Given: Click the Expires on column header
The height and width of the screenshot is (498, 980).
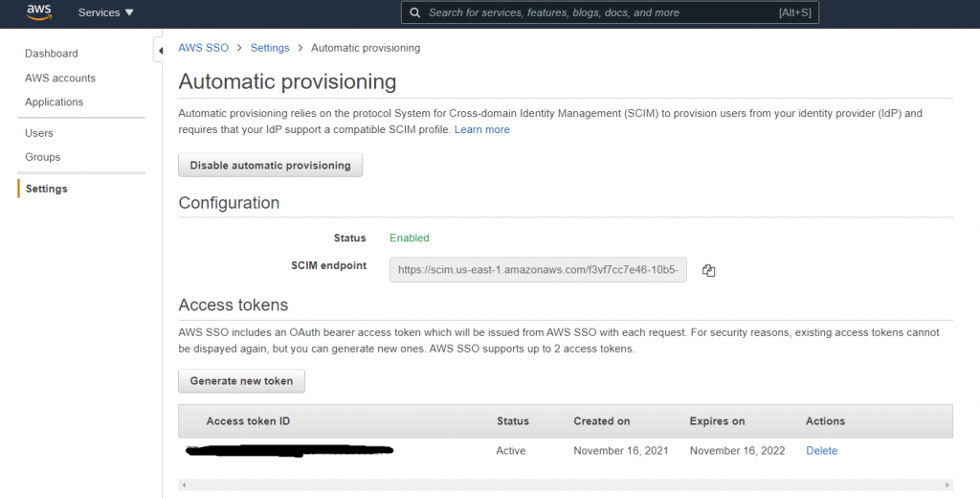Looking at the screenshot, I should pyautogui.click(x=717, y=421).
